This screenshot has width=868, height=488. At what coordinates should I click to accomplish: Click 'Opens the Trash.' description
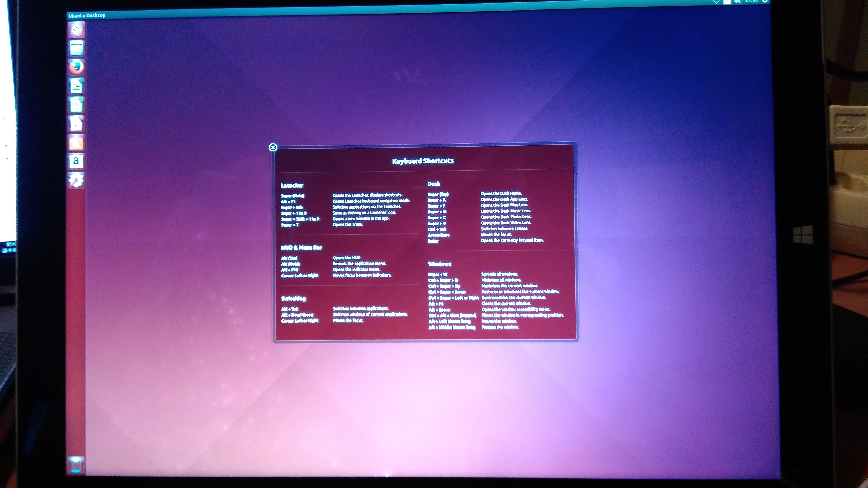click(348, 224)
